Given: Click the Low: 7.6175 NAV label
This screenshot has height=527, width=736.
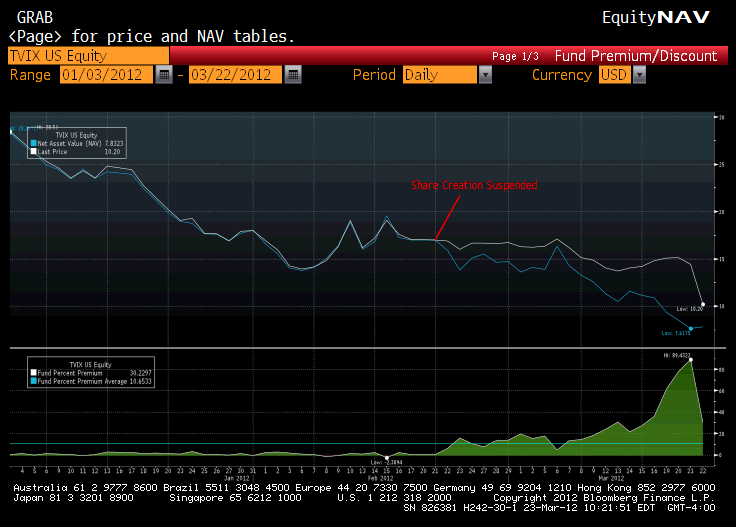Looking at the screenshot, I should [676, 333].
